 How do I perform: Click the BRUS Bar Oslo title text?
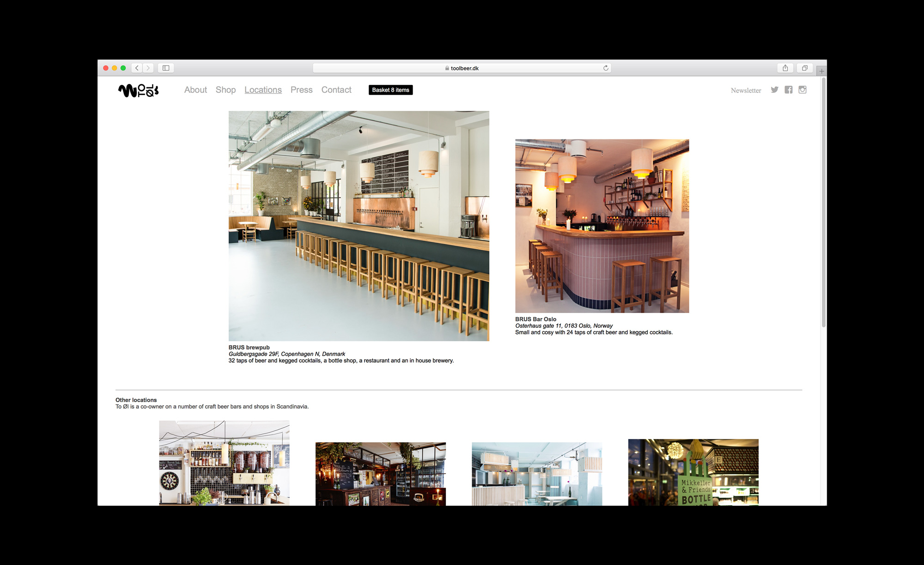point(536,319)
